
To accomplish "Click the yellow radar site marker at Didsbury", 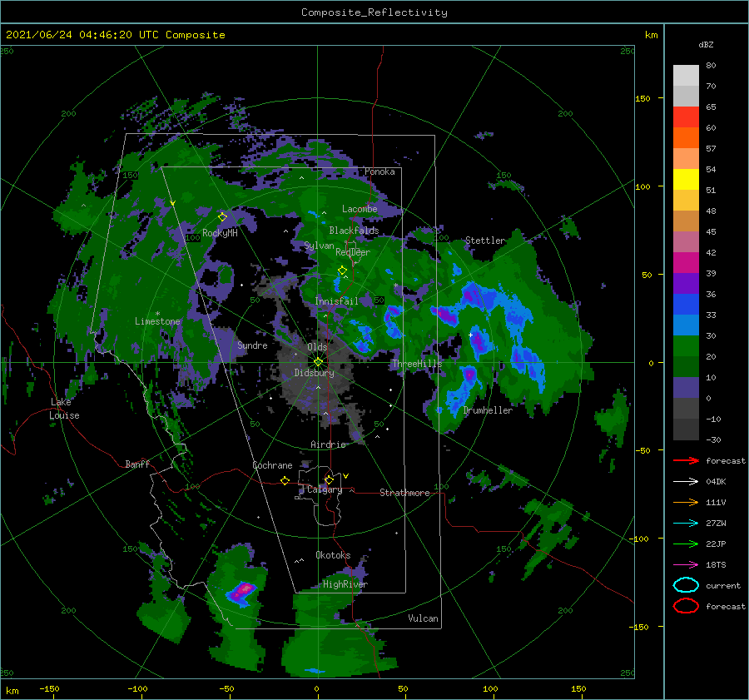I will (318, 362).
